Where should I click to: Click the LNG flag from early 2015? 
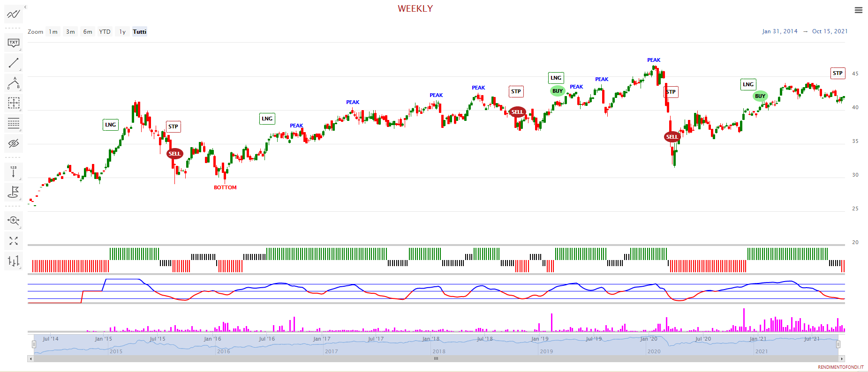(111, 125)
